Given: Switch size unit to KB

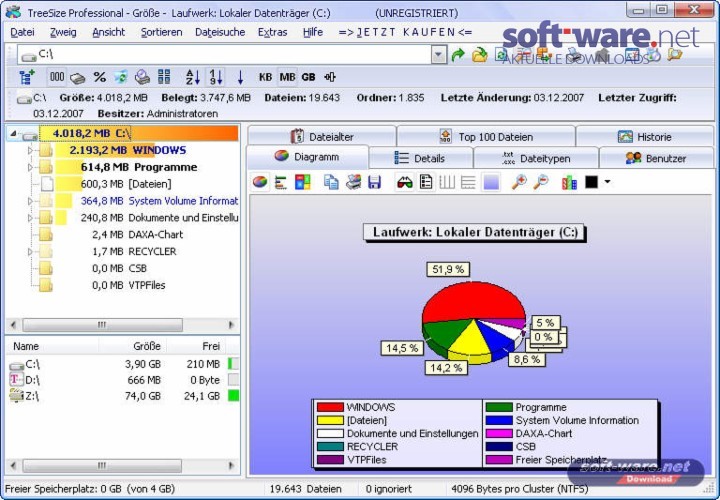Looking at the screenshot, I should coord(265,77).
